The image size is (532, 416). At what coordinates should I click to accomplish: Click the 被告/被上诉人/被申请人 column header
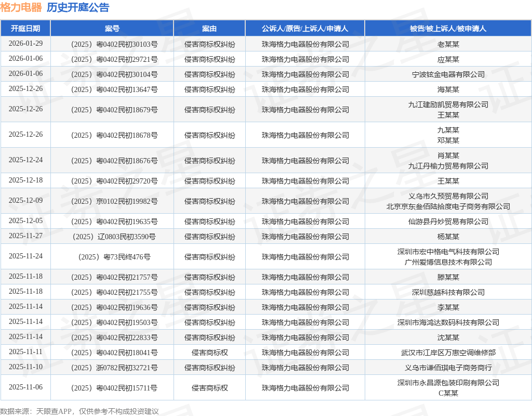pyautogui.click(x=448, y=29)
